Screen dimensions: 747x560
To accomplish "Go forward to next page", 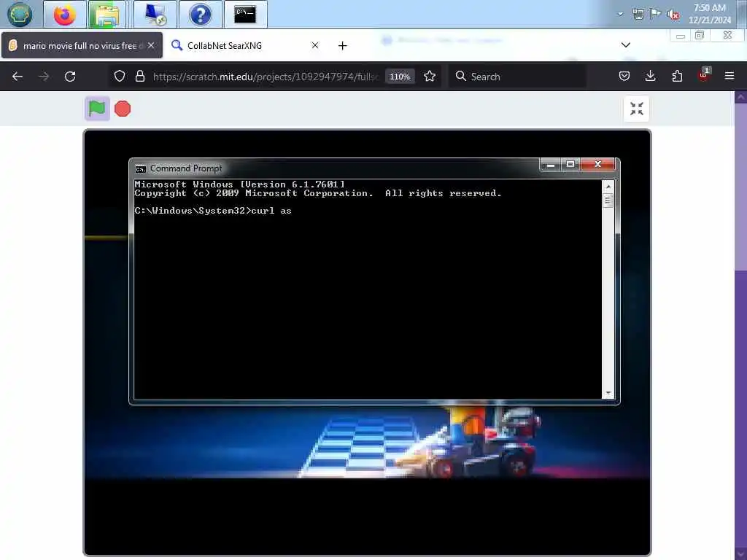I will pos(44,76).
